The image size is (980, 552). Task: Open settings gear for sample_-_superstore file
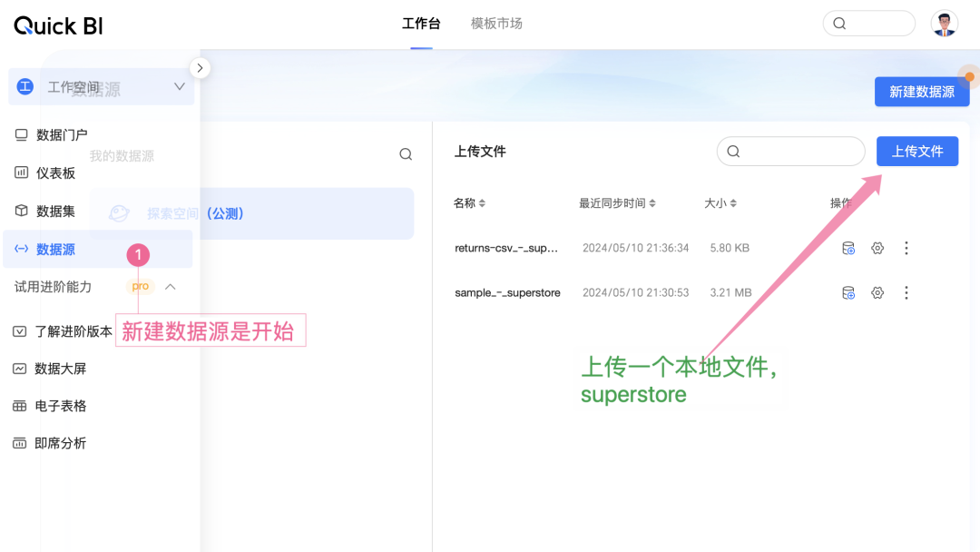coord(877,292)
